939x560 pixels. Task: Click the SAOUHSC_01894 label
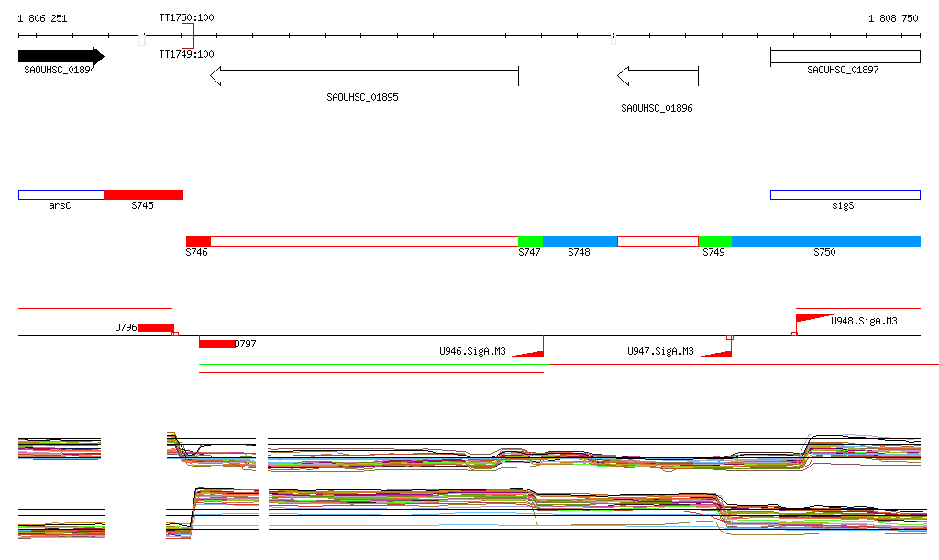60,70
